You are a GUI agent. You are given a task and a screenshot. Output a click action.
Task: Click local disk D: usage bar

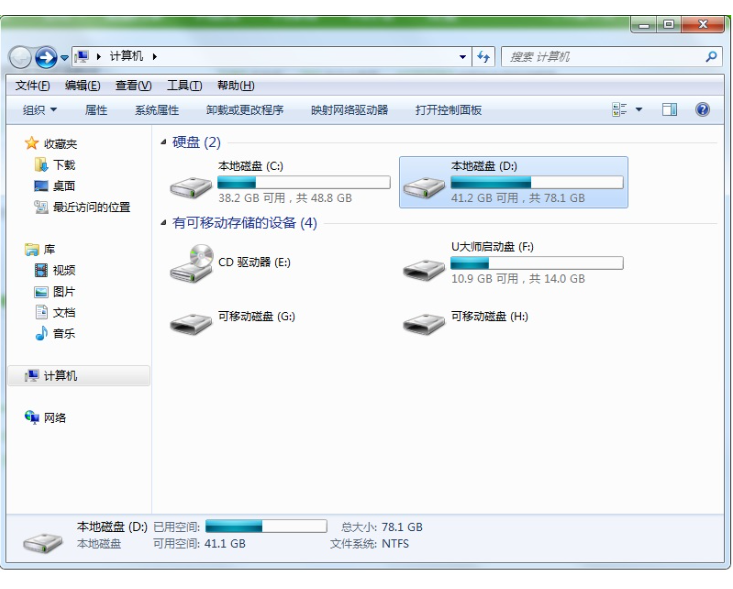536,183
